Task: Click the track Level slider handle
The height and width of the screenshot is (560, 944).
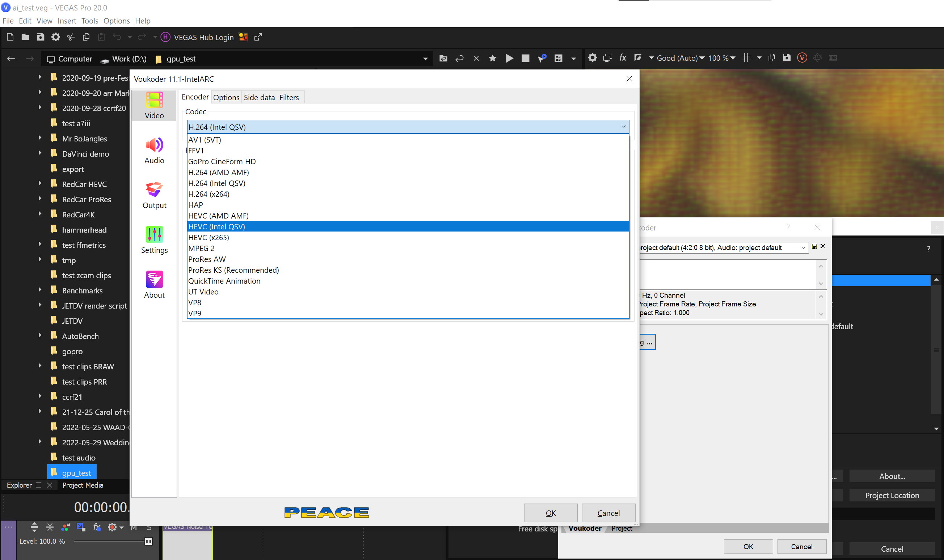Action: coord(148,541)
